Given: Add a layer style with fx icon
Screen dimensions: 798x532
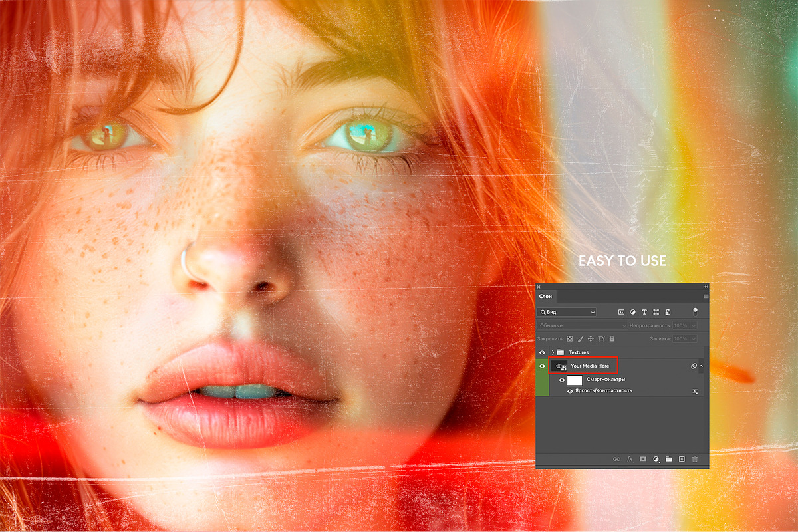Looking at the screenshot, I should [630, 459].
